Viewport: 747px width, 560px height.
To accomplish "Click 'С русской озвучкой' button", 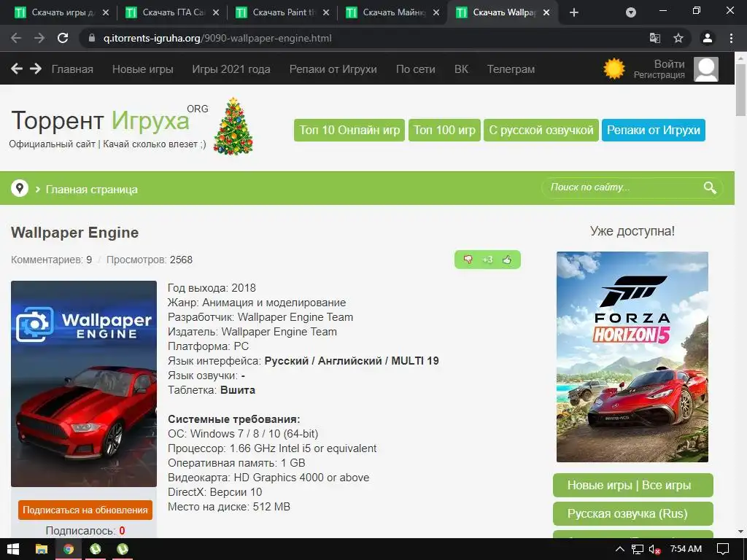I will [541, 130].
